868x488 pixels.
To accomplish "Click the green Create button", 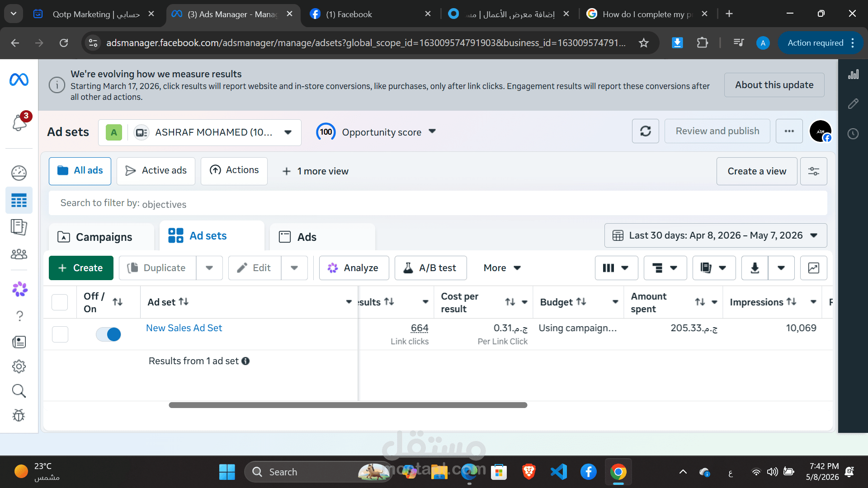I will pos(81,268).
